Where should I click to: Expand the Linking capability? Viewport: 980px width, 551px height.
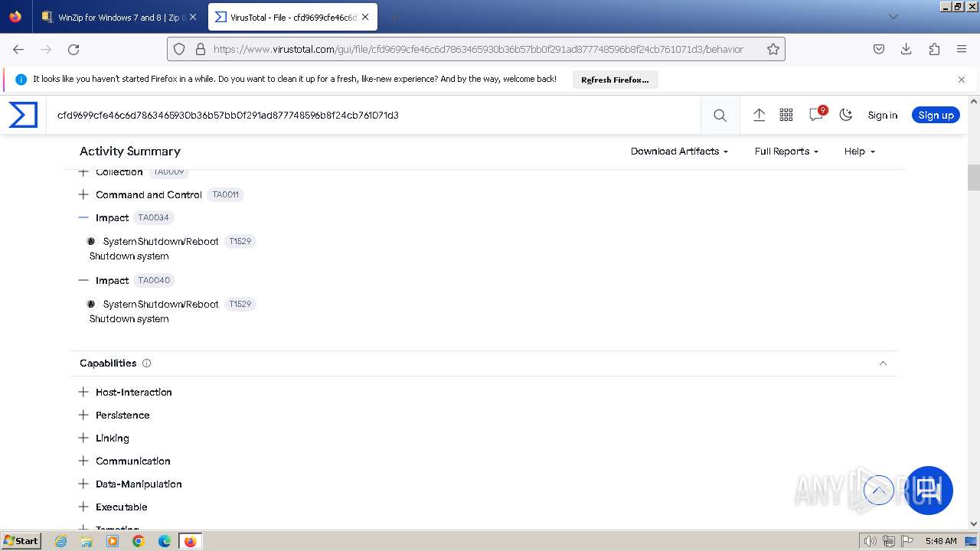(84, 438)
